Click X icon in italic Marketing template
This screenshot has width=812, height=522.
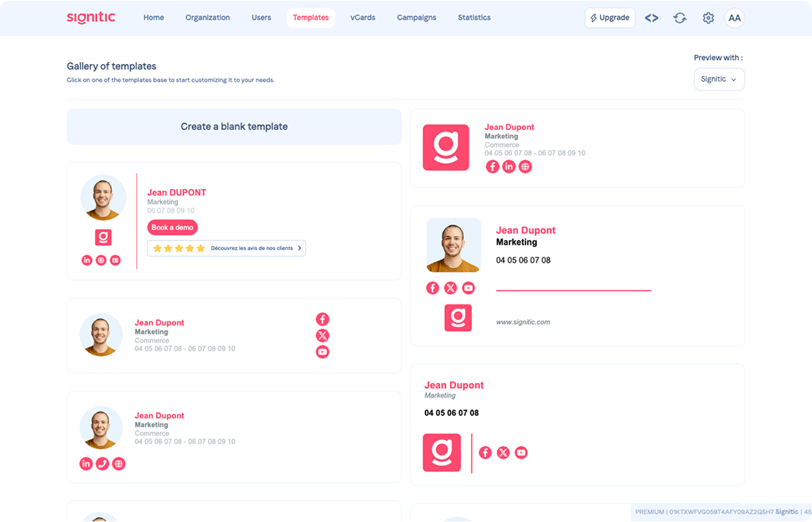click(x=503, y=452)
